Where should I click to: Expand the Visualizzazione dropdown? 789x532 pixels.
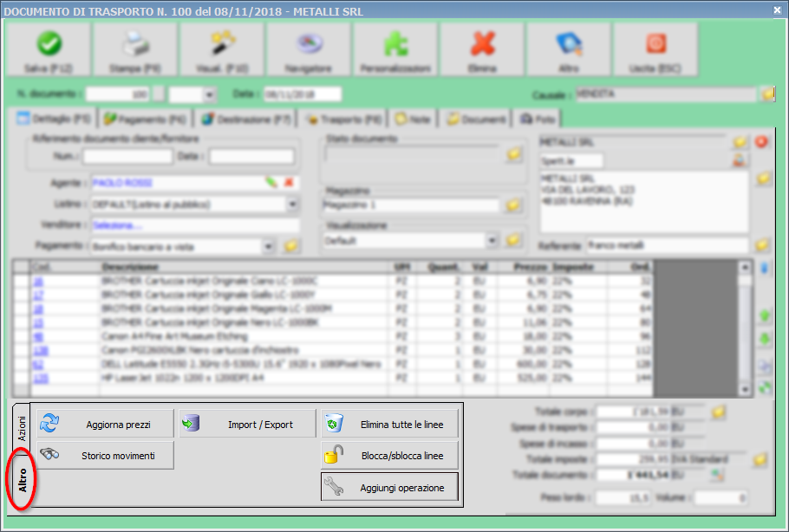pos(492,240)
